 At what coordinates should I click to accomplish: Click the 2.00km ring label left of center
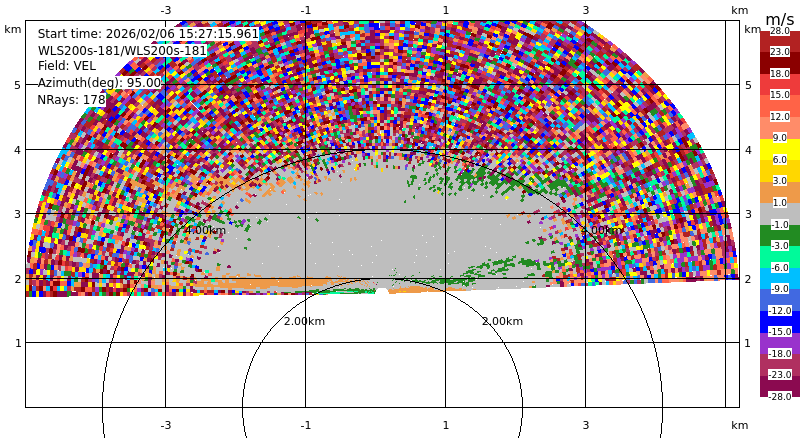304,321
